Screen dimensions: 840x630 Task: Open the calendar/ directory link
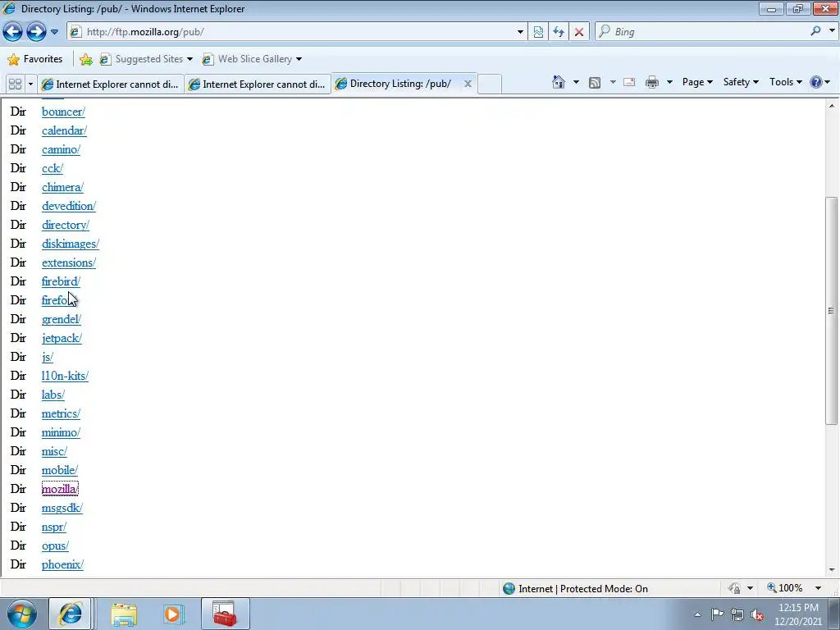click(64, 130)
